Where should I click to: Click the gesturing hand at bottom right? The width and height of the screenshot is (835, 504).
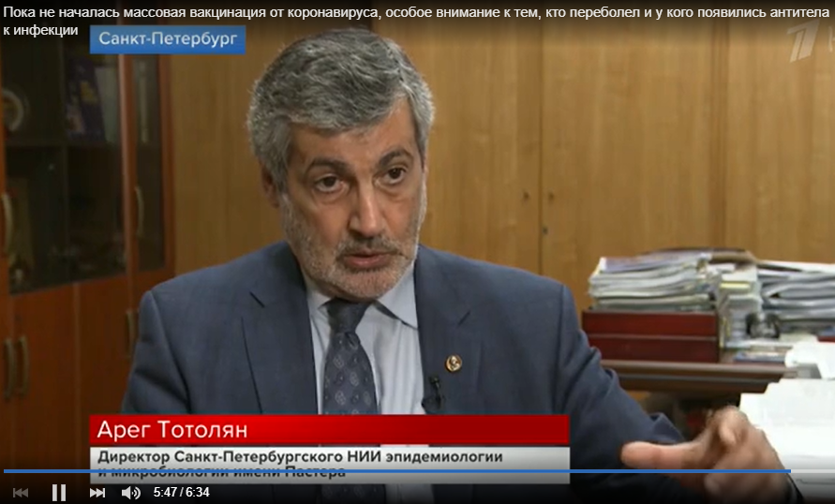click(712, 450)
